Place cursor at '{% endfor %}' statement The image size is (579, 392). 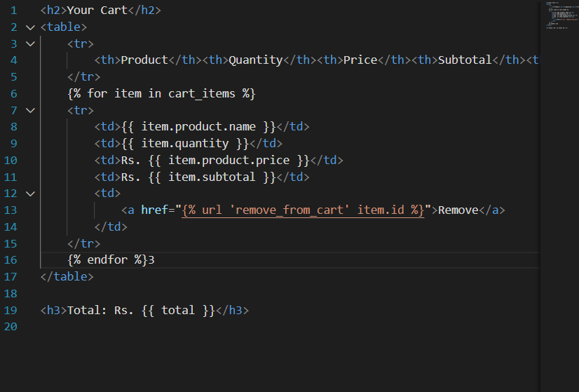coord(107,260)
